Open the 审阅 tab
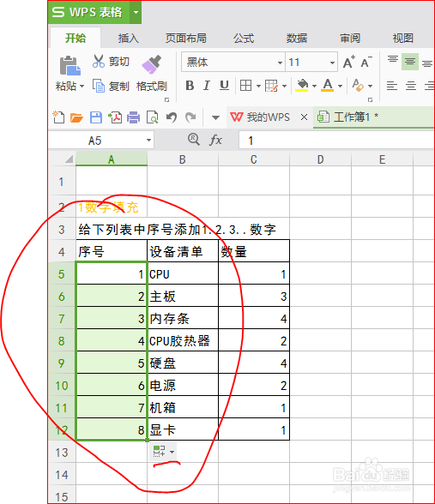435x504 pixels. tap(350, 39)
